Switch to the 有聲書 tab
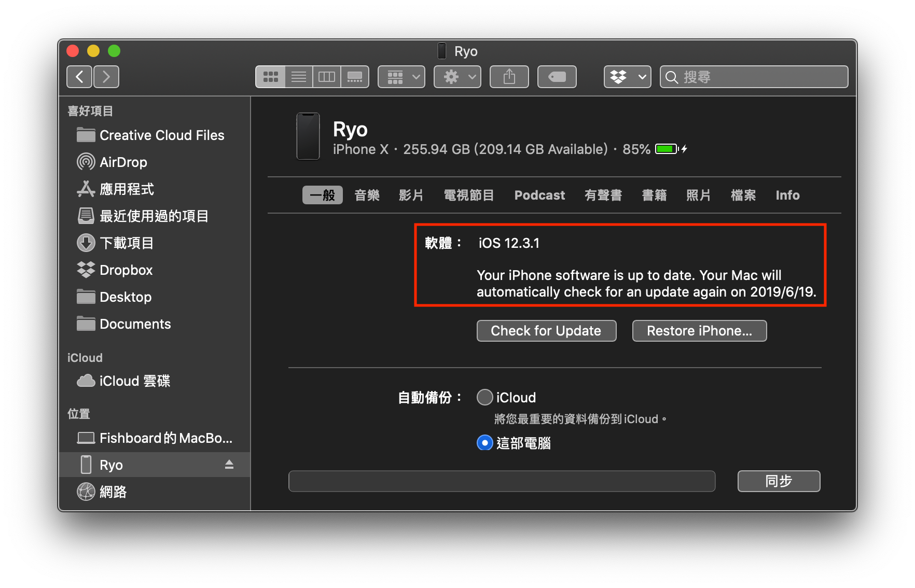The width and height of the screenshot is (915, 588). (603, 195)
